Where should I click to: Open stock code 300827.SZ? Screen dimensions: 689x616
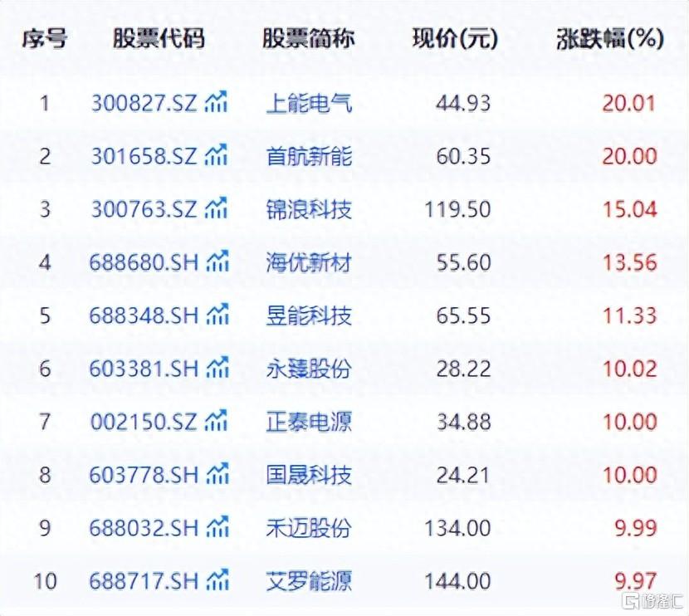pos(144,103)
